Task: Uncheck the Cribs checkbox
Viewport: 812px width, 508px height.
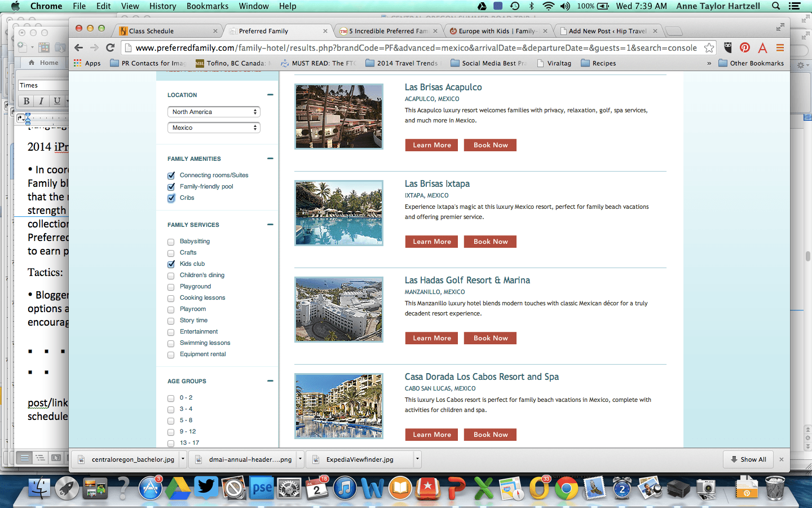Action: (171, 198)
